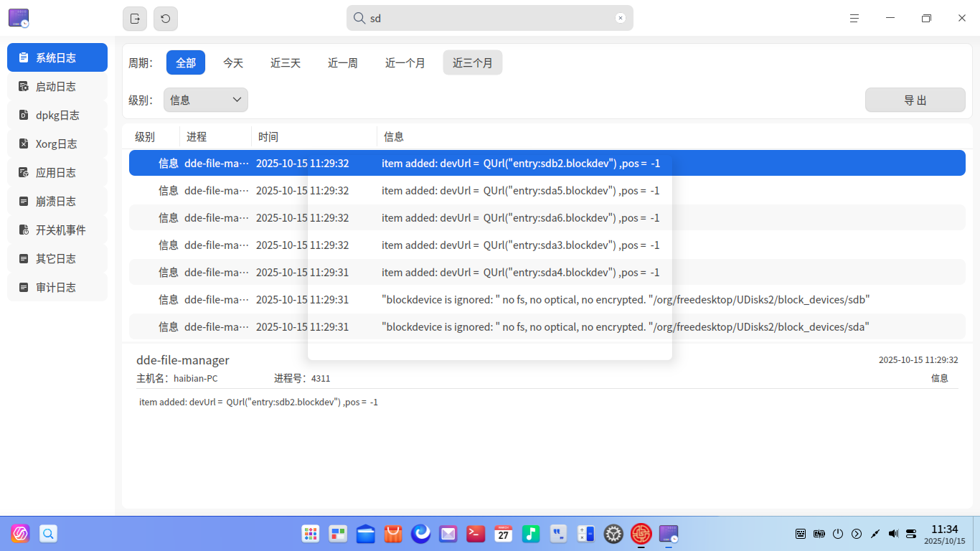Switch to 启动日志 in the sidebar
Image resolution: width=980 pixels, height=551 pixels.
(x=57, y=86)
